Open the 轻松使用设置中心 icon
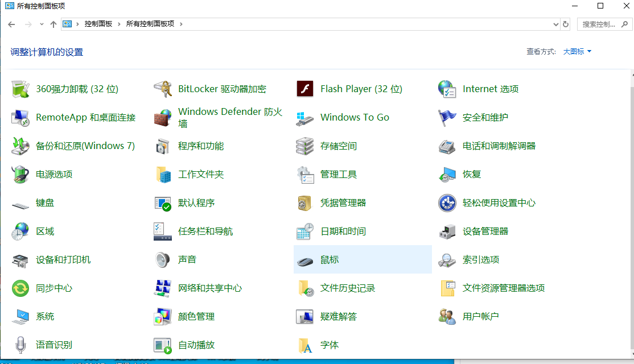This screenshot has height=364, width=634. click(447, 203)
